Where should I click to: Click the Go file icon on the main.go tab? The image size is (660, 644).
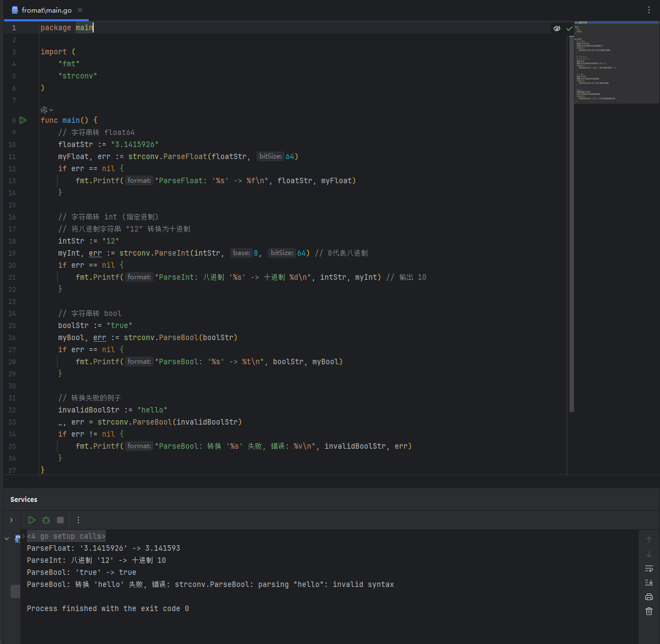pos(15,10)
